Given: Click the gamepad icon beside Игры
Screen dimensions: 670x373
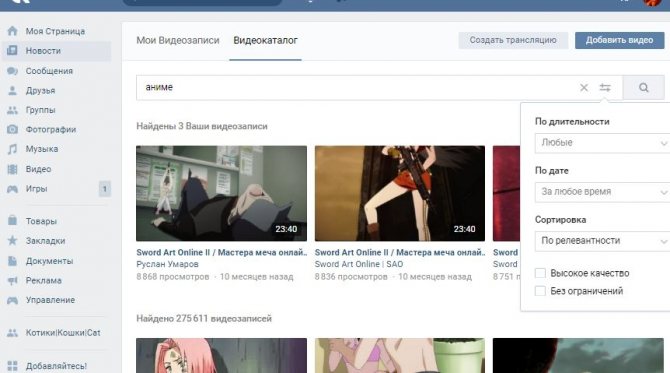Looking at the screenshot, I should click(x=12, y=189).
